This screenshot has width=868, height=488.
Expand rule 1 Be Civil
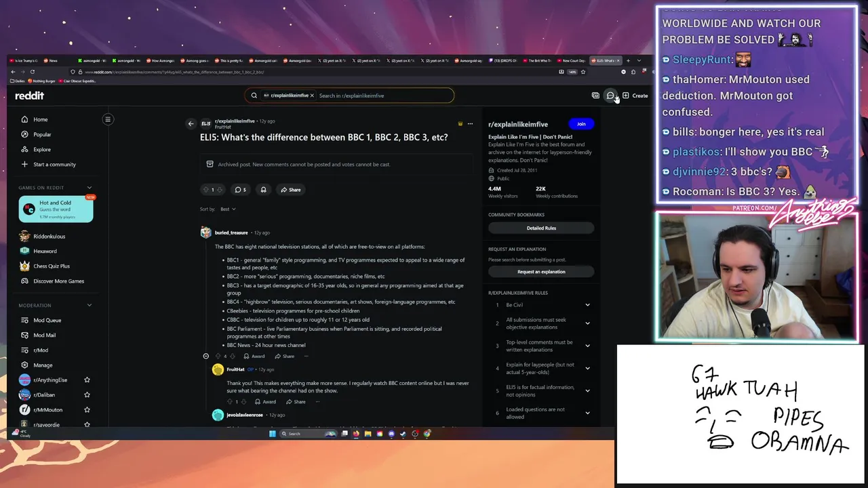pos(587,305)
